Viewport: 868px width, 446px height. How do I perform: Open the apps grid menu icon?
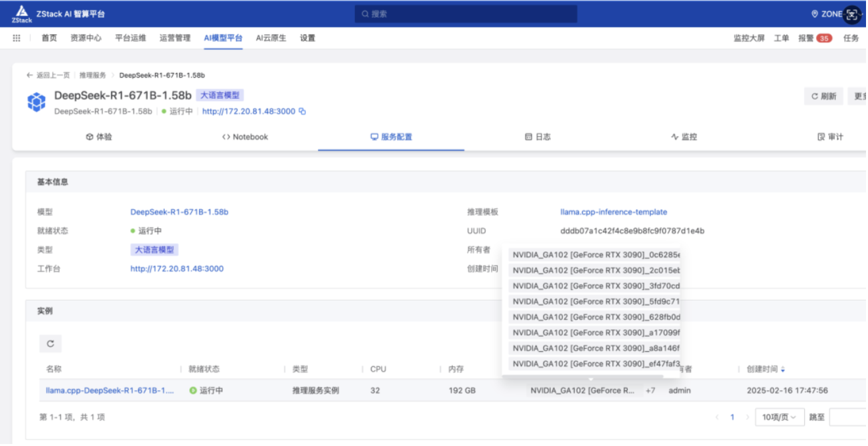click(17, 38)
